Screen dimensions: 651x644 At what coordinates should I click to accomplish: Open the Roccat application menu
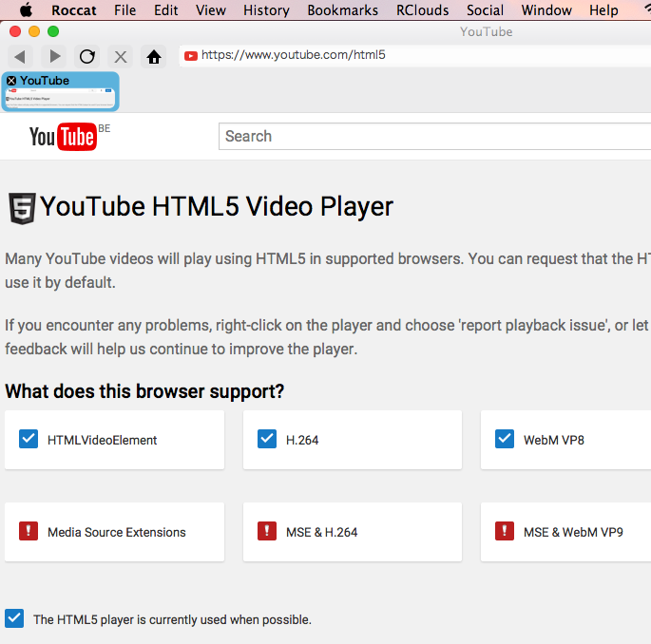[74, 9]
